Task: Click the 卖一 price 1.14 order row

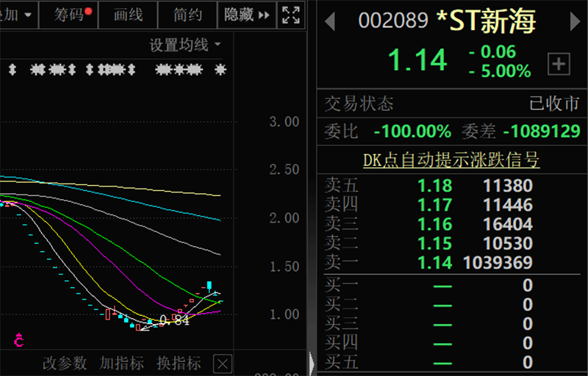Action: coord(451,262)
